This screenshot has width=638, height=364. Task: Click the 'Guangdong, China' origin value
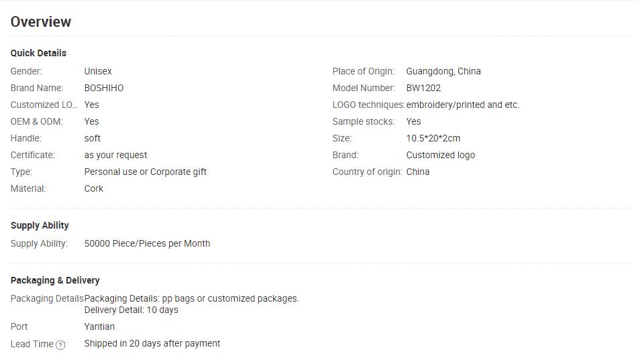click(x=443, y=72)
